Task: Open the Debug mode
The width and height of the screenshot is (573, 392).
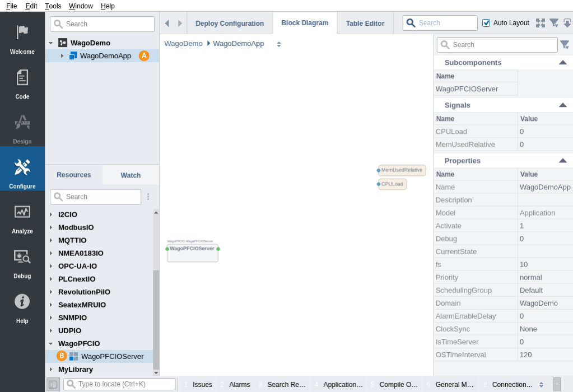Action: click(x=22, y=262)
